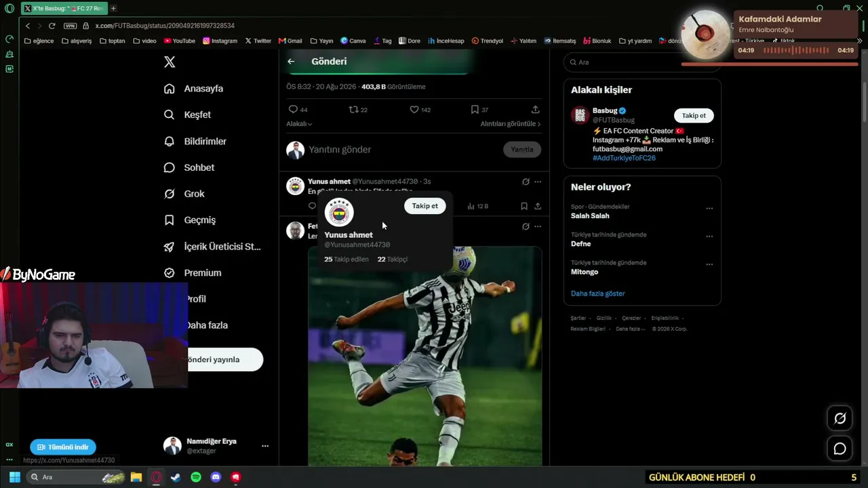Open Discord from the taskbar
This screenshot has height=488, width=868.
216,477
